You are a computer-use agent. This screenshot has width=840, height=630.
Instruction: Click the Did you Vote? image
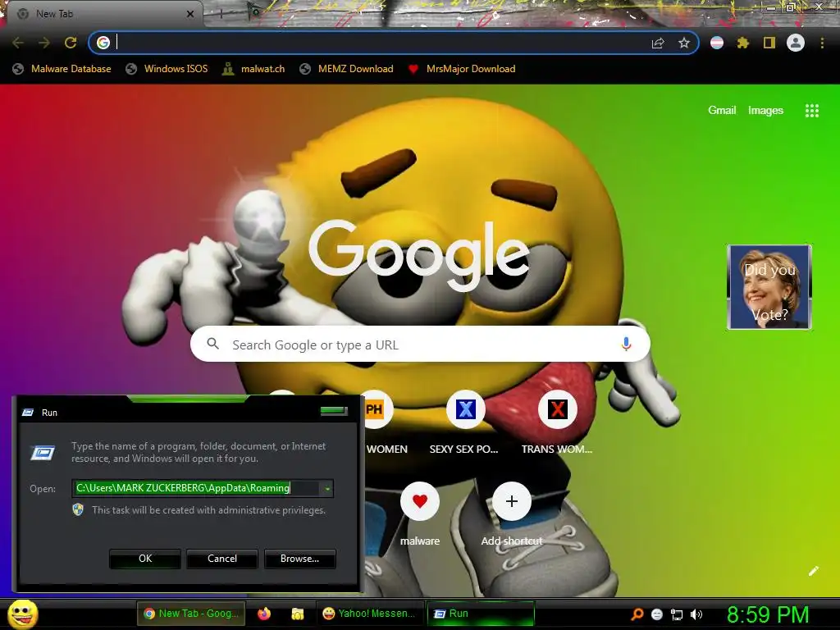(769, 286)
